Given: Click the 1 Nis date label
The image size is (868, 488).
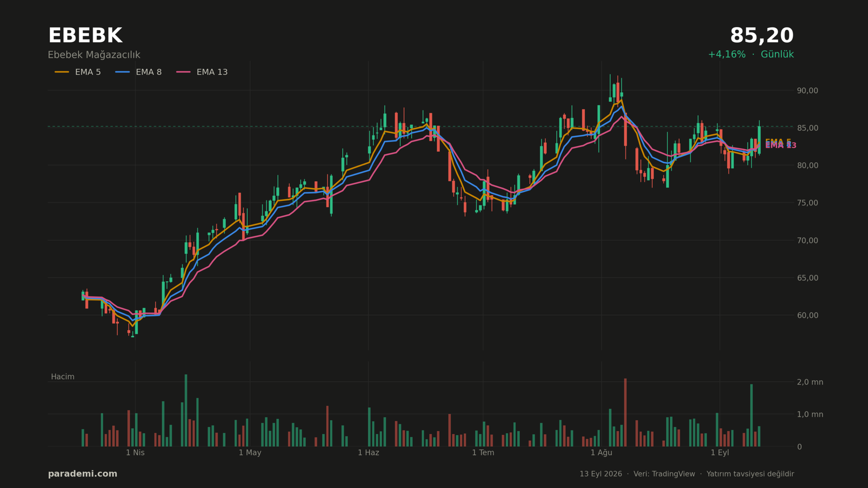Looking at the screenshot, I should pyautogui.click(x=135, y=453).
